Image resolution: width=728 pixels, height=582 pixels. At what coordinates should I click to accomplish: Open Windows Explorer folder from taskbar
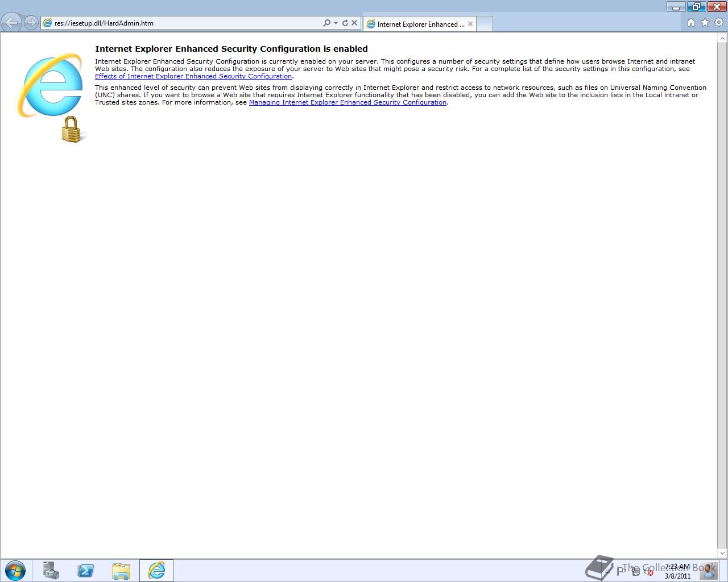[121, 571]
